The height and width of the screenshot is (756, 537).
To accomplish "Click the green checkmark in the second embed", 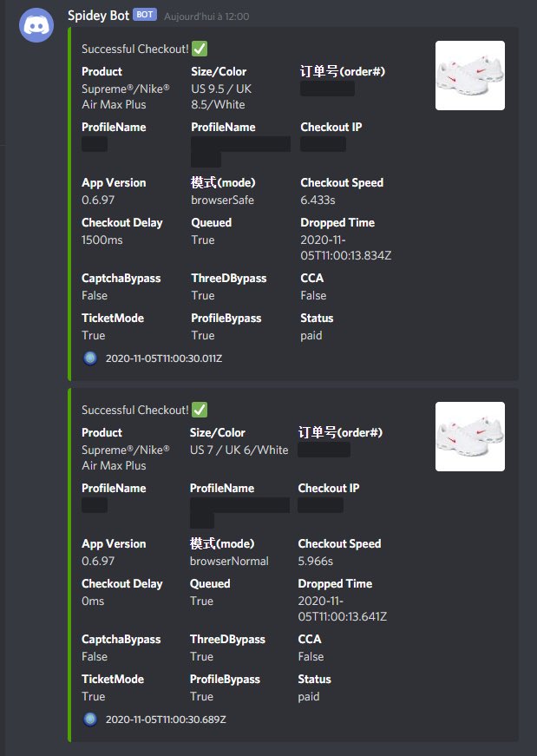I will pyautogui.click(x=200, y=410).
